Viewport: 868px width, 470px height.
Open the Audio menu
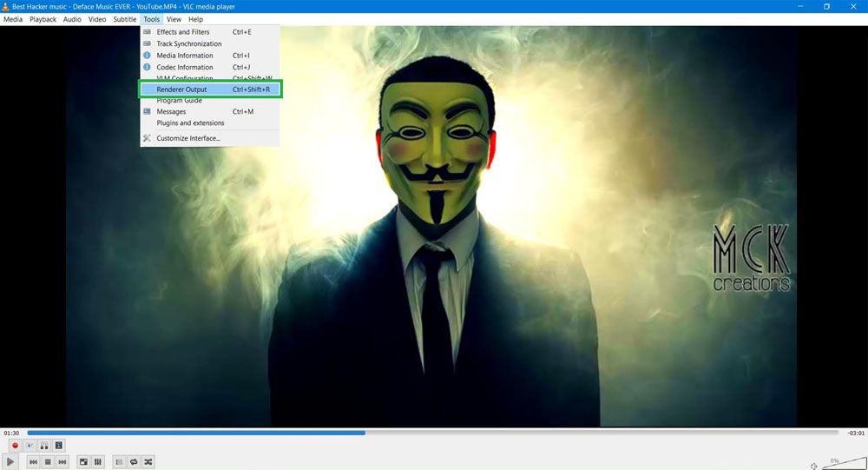[x=72, y=19]
